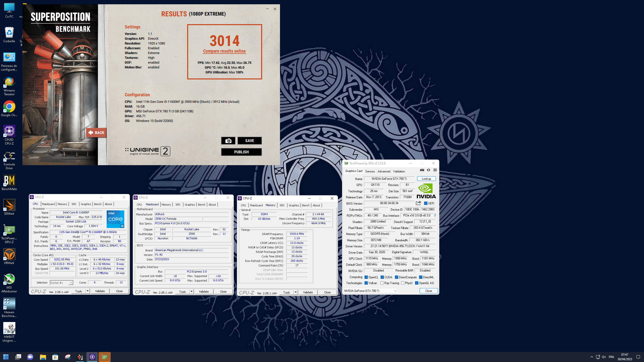The image size is (644, 362).
Task: Open Microsoft Store from taskbar
Action: point(55,357)
